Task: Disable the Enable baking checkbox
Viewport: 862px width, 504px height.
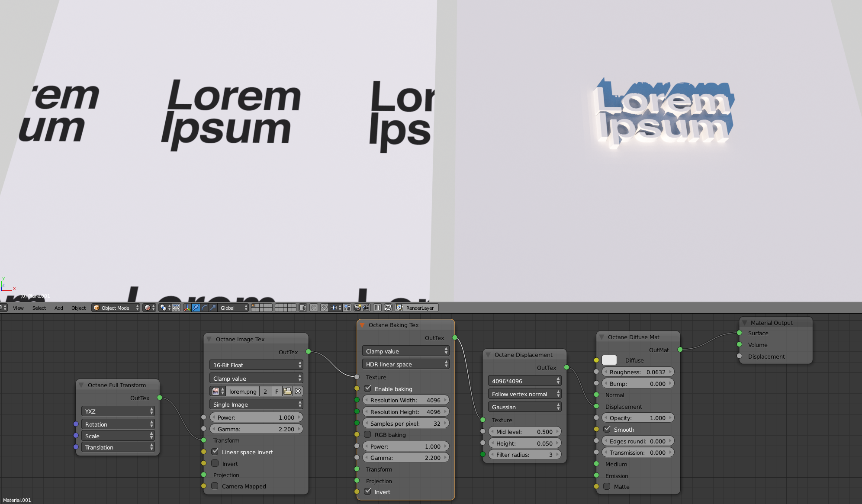Action: pos(368,388)
